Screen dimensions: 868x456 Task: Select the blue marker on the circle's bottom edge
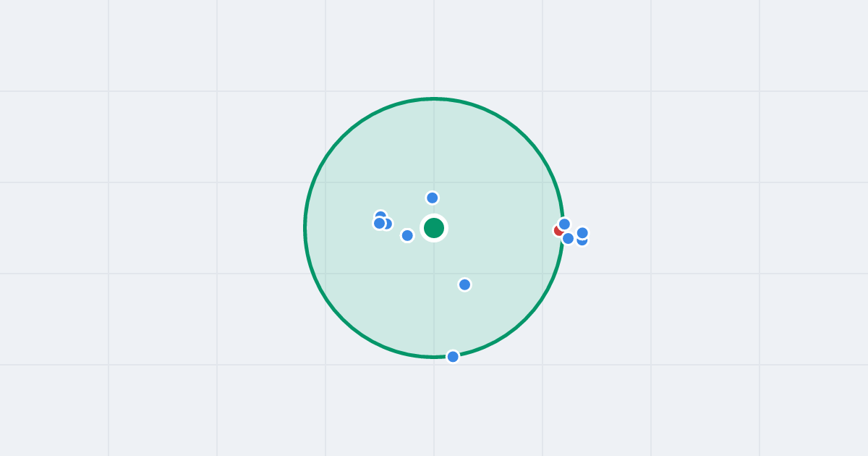(453, 357)
